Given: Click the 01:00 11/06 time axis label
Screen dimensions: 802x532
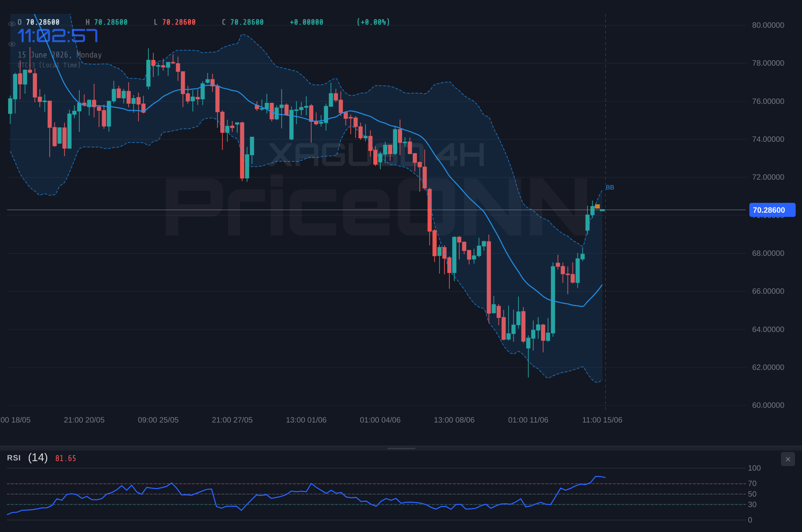Looking at the screenshot, I should point(528,420).
